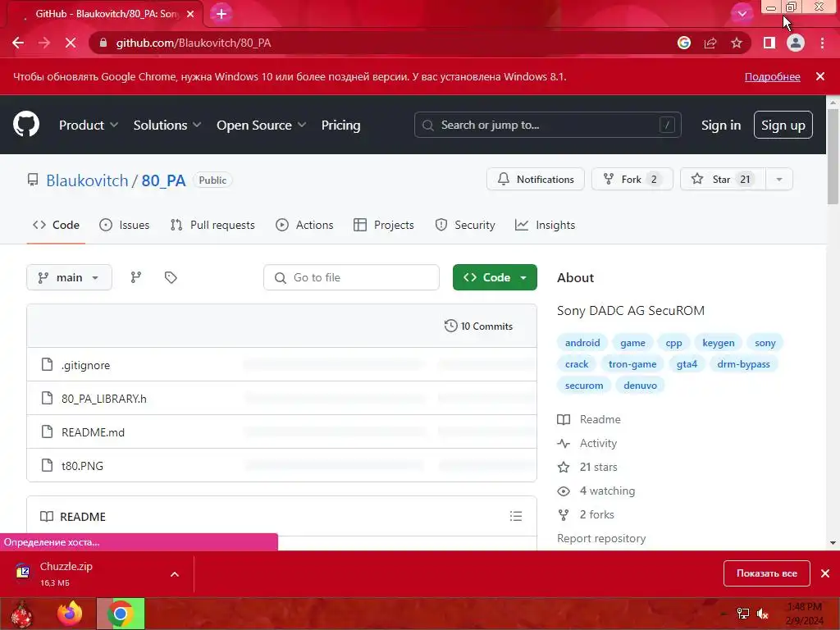The width and height of the screenshot is (840, 630).
Task: Open Google icon in address bar
Action: tap(683, 43)
